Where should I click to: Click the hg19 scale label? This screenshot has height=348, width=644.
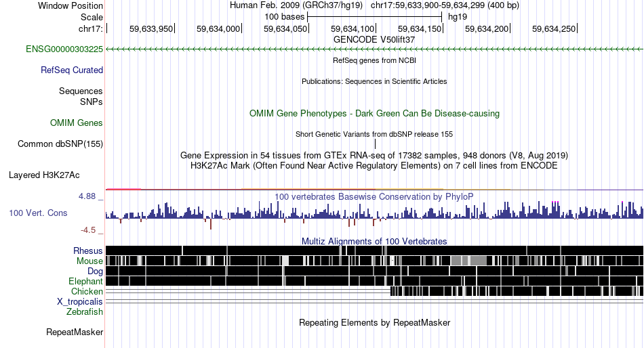coord(458,17)
